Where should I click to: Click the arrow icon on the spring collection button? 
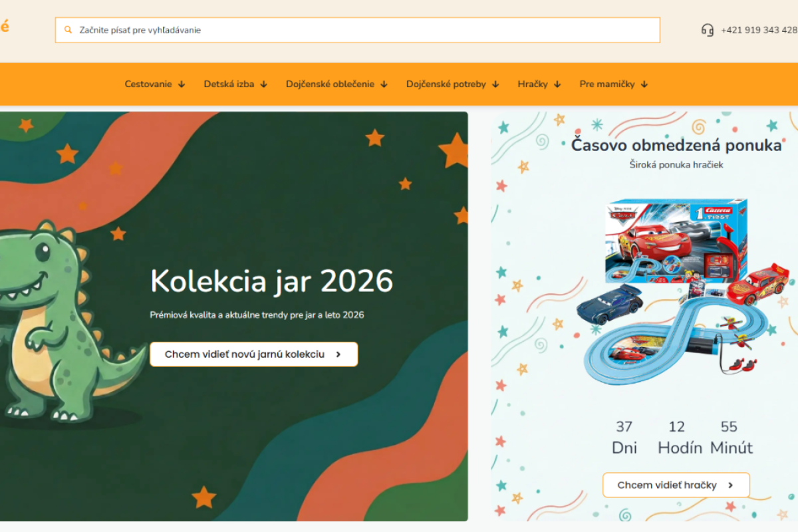click(x=338, y=354)
